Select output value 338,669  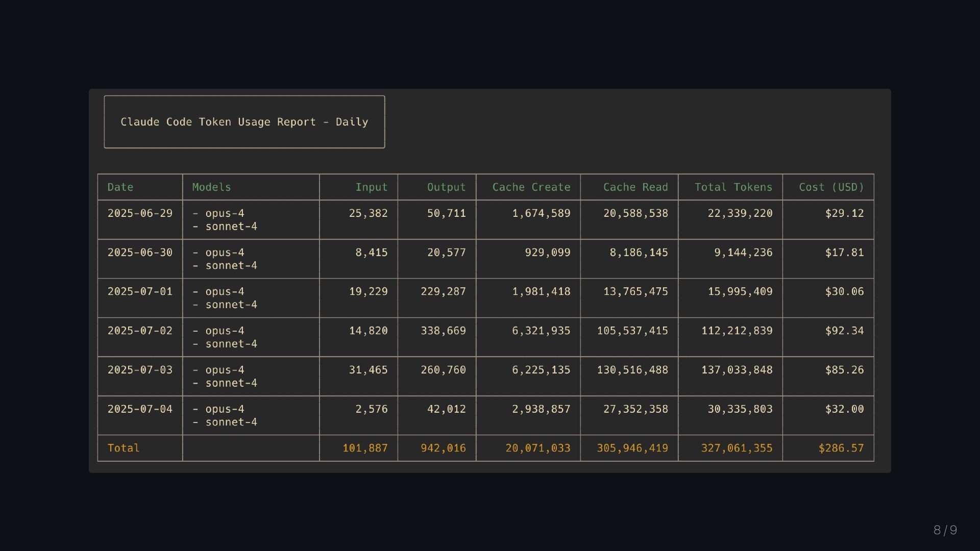coord(444,331)
